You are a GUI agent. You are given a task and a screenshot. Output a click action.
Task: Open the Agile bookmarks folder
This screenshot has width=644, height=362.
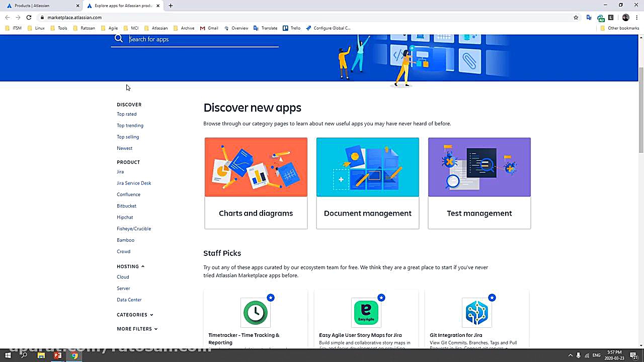tap(109, 28)
